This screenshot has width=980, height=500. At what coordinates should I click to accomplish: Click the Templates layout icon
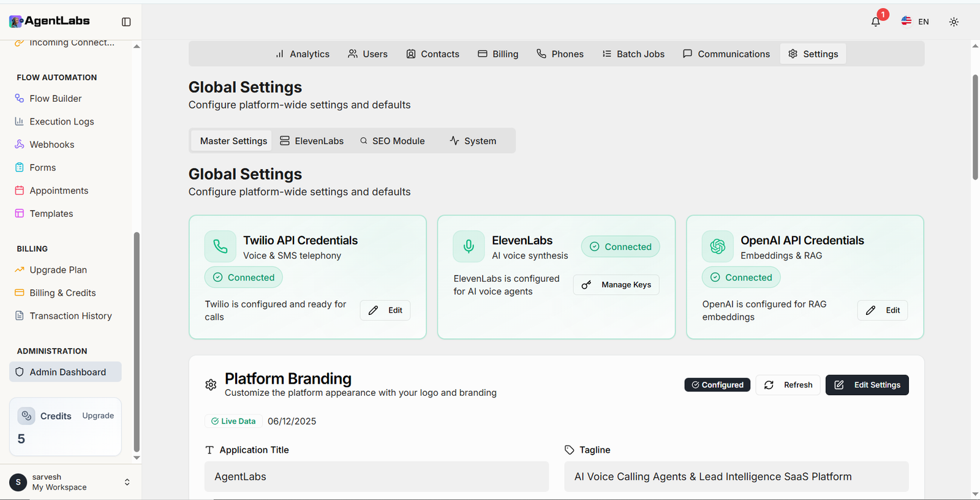(20, 213)
